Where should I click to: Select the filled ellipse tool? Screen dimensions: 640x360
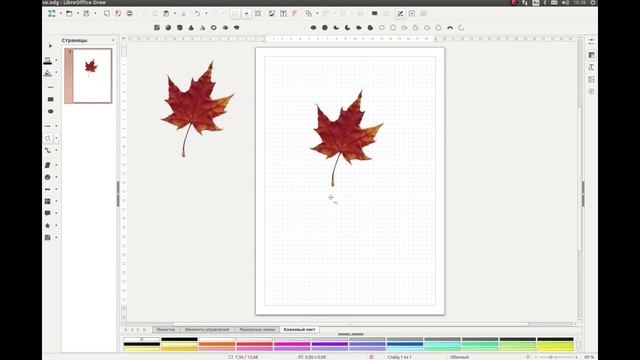(313, 27)
